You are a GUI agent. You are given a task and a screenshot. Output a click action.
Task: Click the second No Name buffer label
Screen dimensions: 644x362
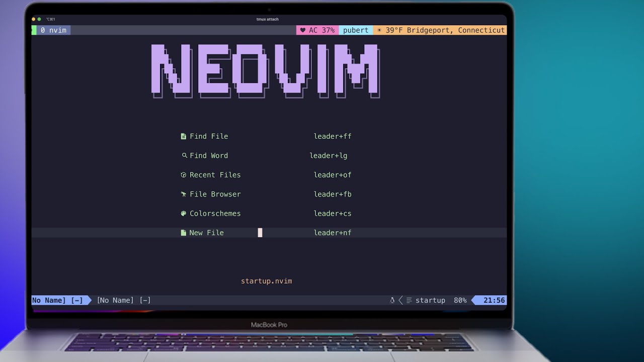(x=124, y=301)
